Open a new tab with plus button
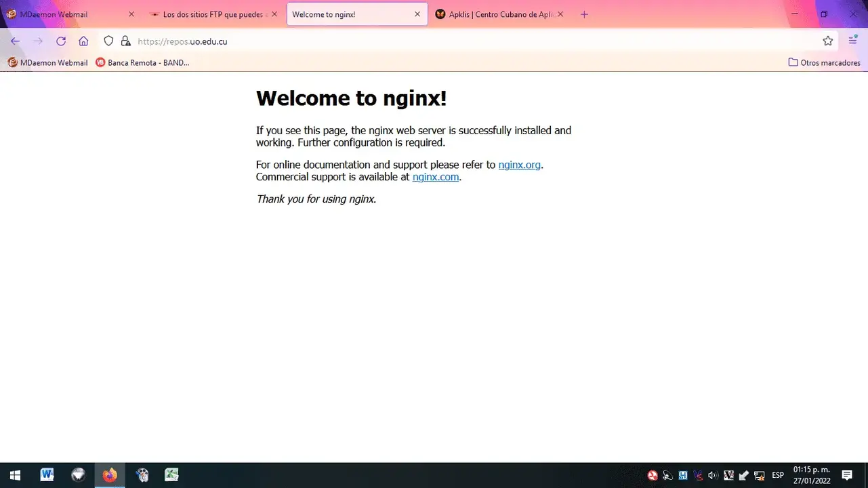 point(584,14)
